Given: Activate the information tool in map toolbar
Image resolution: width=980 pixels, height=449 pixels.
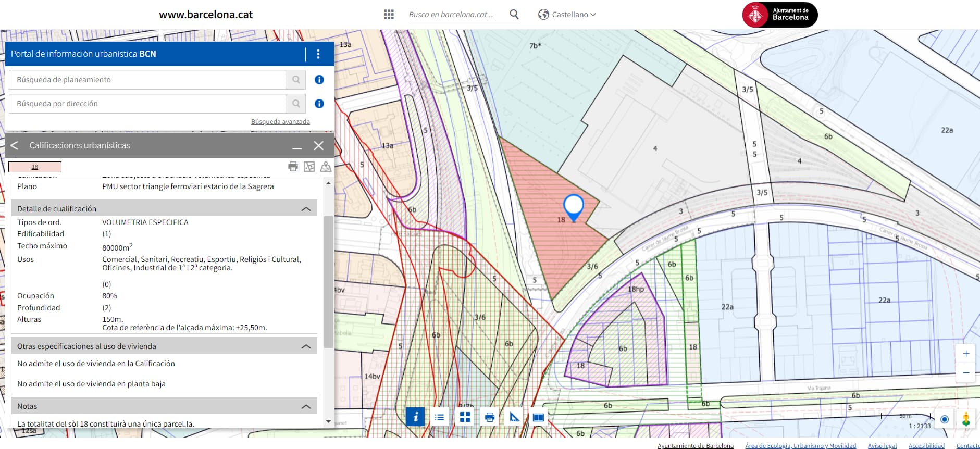Looking at the screenshot, I should pyautogui.click(x=415, y=417).
